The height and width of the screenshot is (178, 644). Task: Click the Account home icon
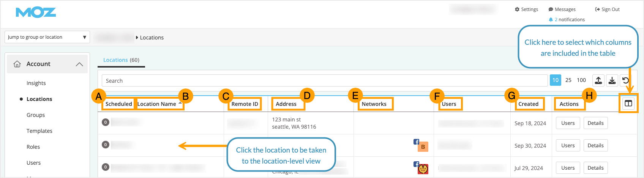pyautogui.click(x=17, y=64)
